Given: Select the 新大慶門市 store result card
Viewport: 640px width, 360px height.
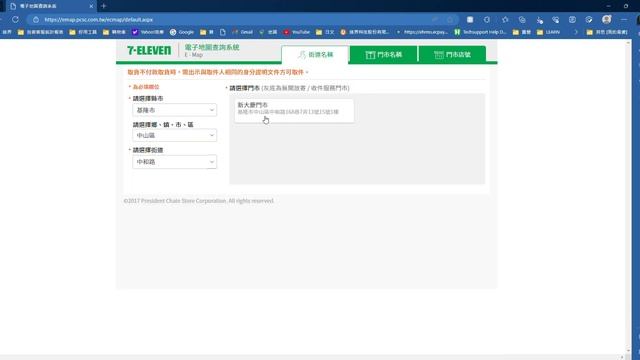Looking at the screenshot, I should pyautogui.click(x=294, y=110).
